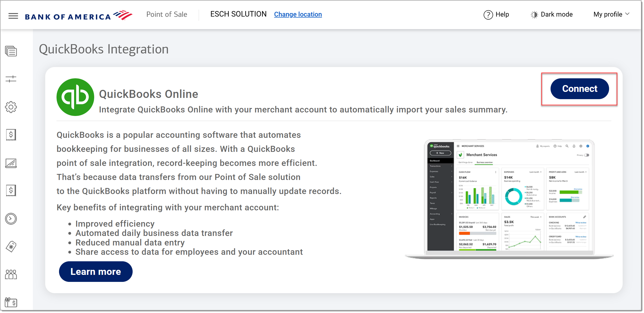
Task: Click the gift card icon at sidebar bottom
Action: [11, 302]
